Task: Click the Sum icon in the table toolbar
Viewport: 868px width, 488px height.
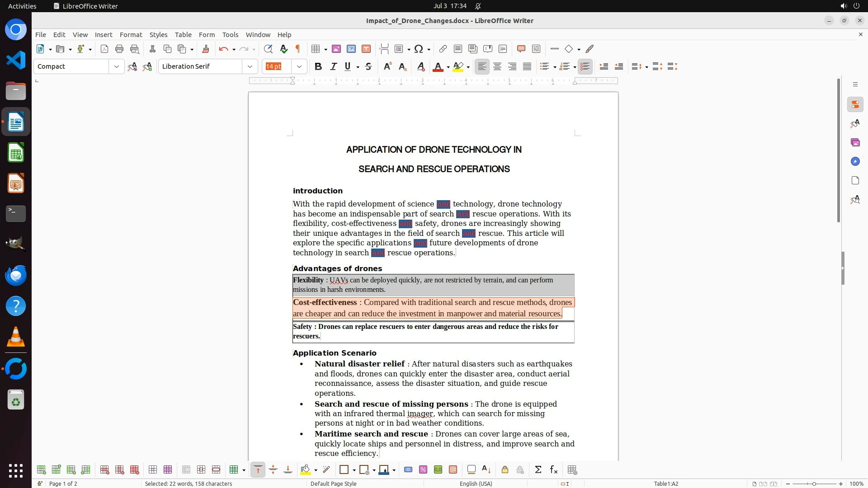Action: click(538, 470)
